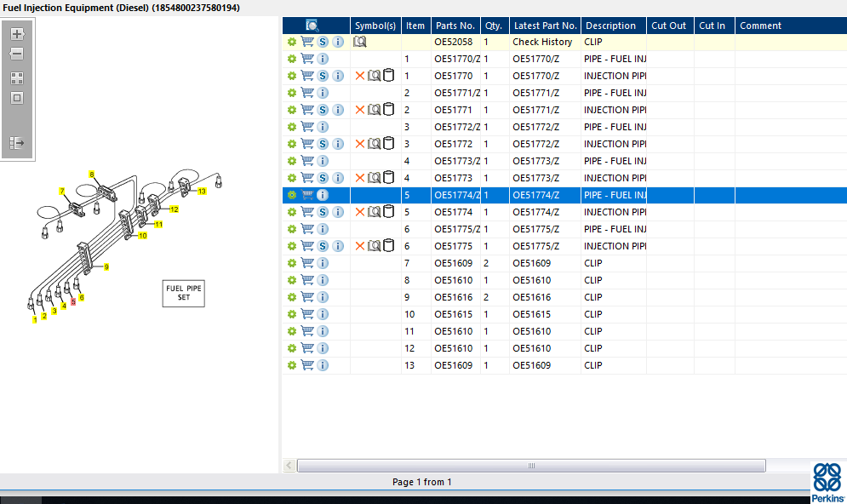Click green gear for item 10 OE51615
847x504 pixels.
[x=292, y=314]
